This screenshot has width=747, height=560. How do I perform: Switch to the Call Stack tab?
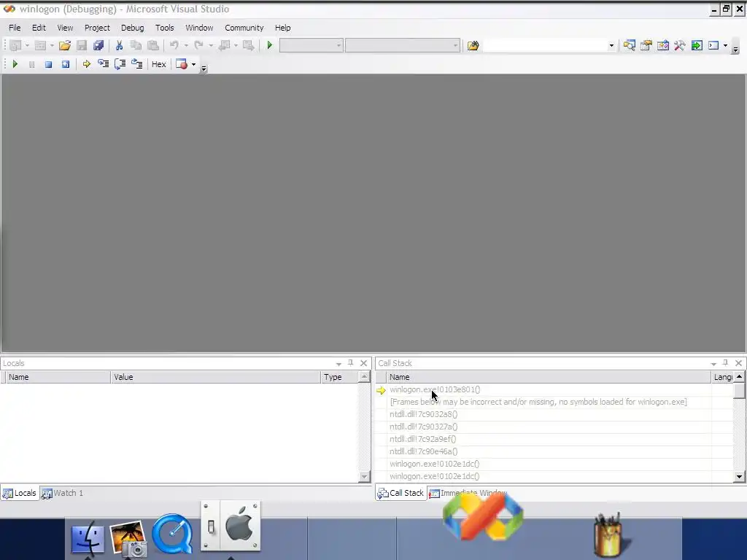[401, 494]
